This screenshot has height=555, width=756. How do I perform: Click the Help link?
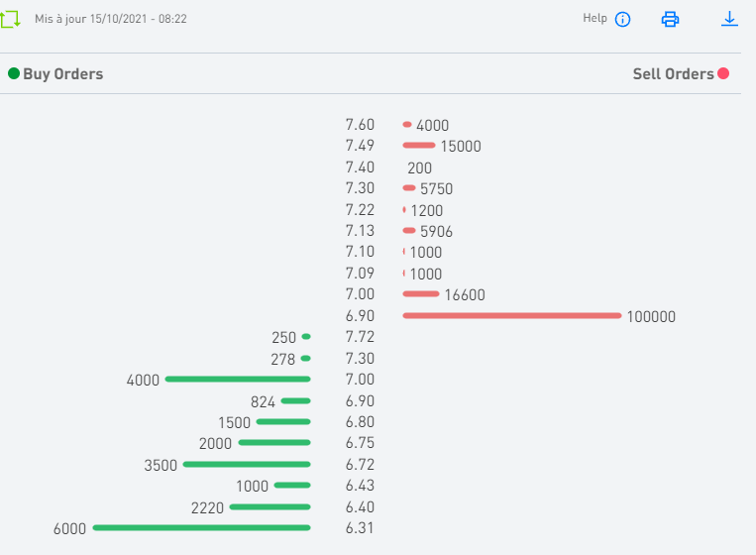coord(594,18)
